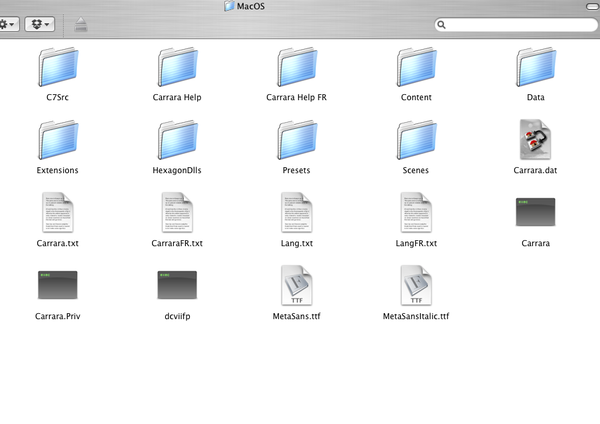Click the 'Presets' folder name text
Image resolution: width=600 pixels, height=424 pixels.
[x=296, y=170]
